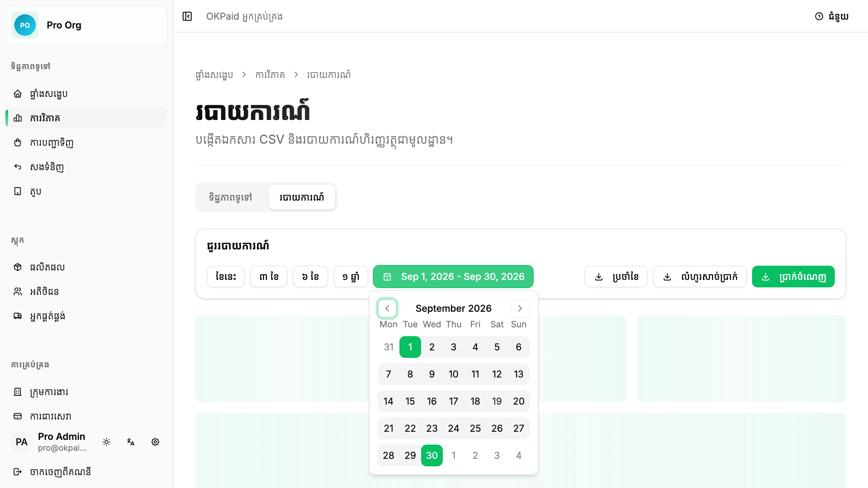The height and width of the screenshot is (488, 868).
Task: Click the PA user avatar
Action: tap(22, 442)
